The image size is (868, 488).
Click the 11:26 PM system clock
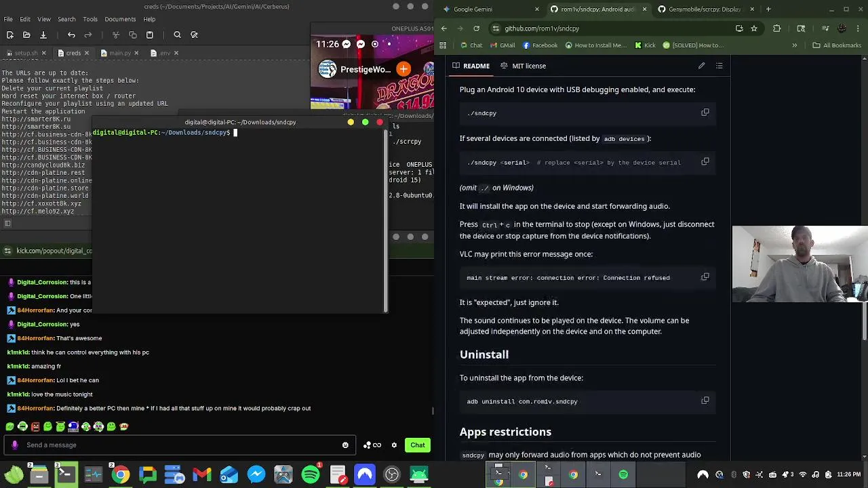[849, 474]
